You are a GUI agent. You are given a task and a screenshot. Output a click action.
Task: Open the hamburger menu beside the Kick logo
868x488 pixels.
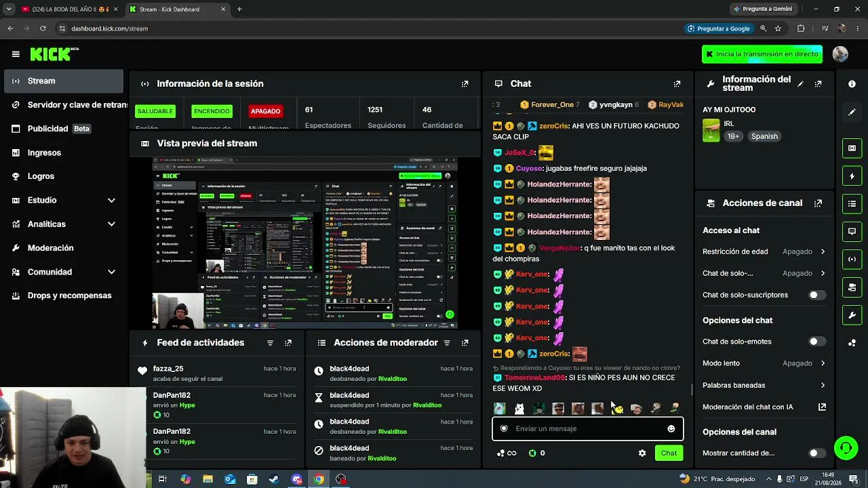16,54
